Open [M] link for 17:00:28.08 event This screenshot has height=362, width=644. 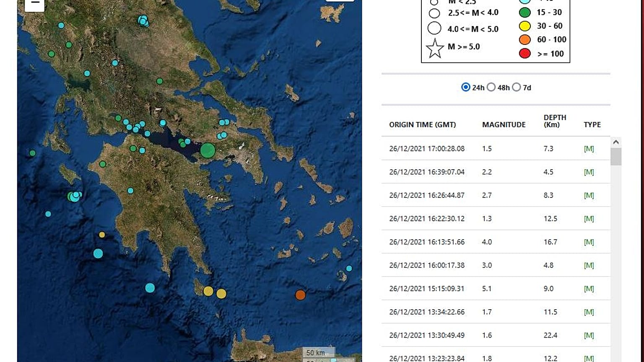(589, 149)
